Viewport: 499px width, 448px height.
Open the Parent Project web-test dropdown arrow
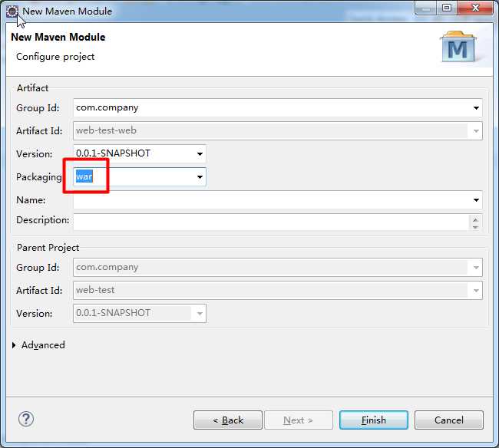tap(476, 290)
